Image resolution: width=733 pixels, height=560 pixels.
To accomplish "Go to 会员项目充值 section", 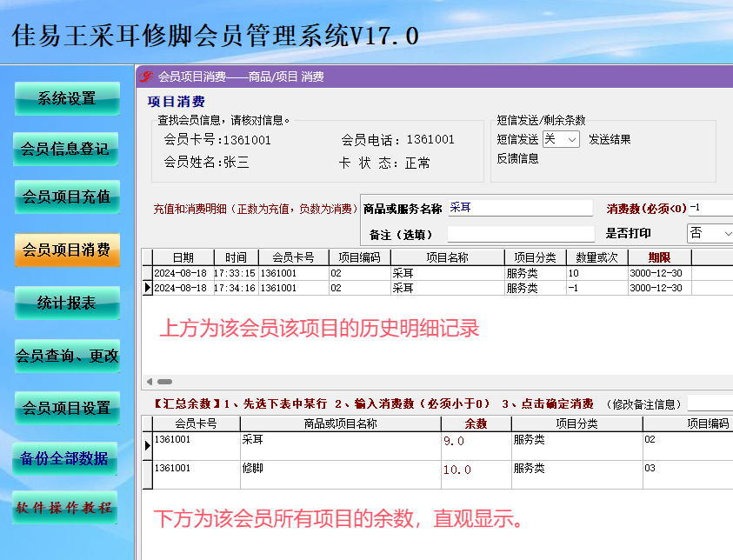I will (x=67, y=197).
